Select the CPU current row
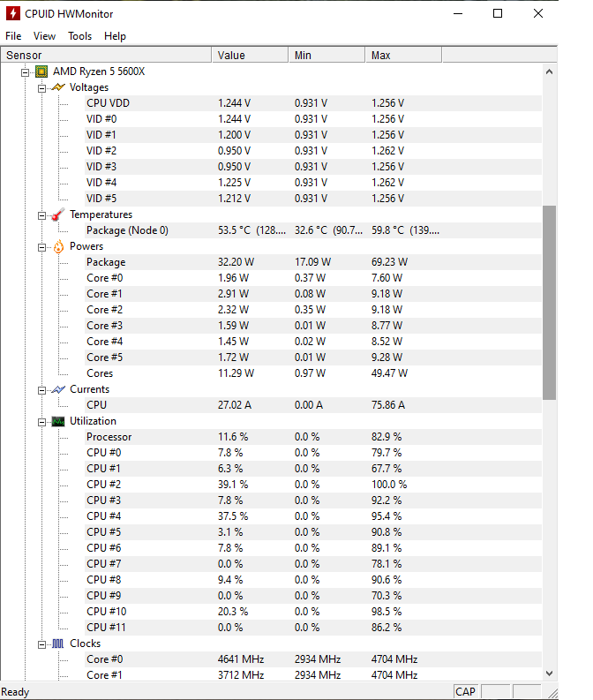 click(313, 405)
